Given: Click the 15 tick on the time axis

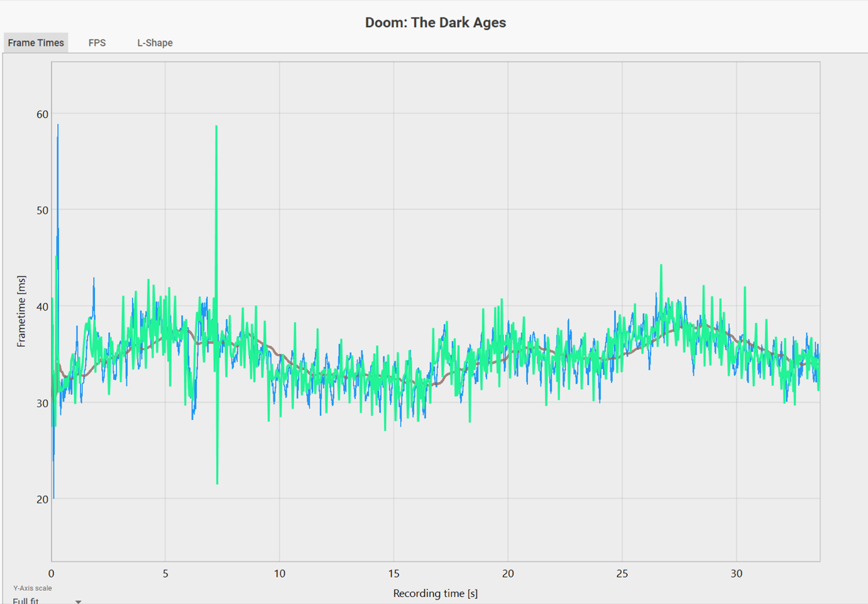Looking at the screenshot, I should (x=393, y=573).
